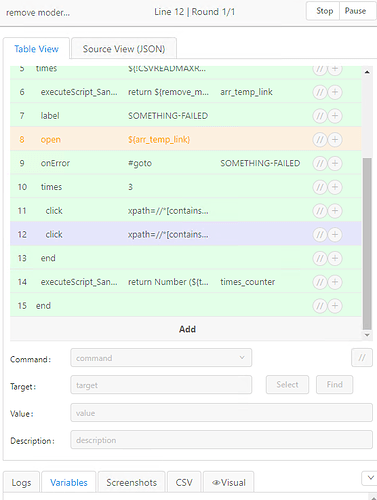Click the comment toggle beside Command field
Screen dimensions: 377x500
coord(362,358)
